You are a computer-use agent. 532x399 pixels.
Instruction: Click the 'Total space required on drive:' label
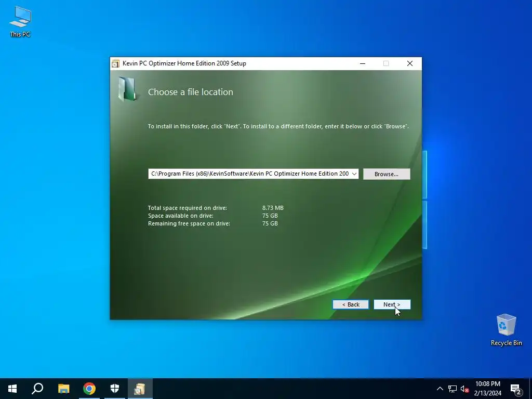click(187, 208)
